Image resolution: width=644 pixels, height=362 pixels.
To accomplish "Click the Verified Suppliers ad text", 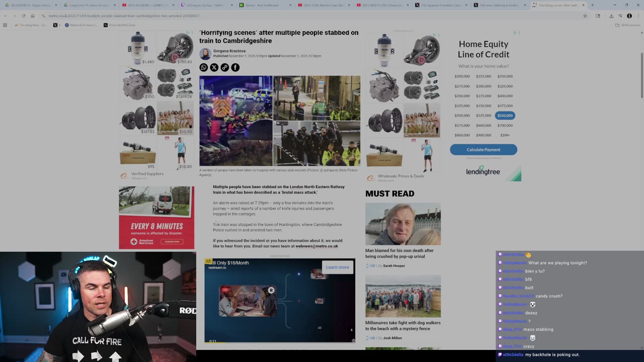I will (147, 173).
